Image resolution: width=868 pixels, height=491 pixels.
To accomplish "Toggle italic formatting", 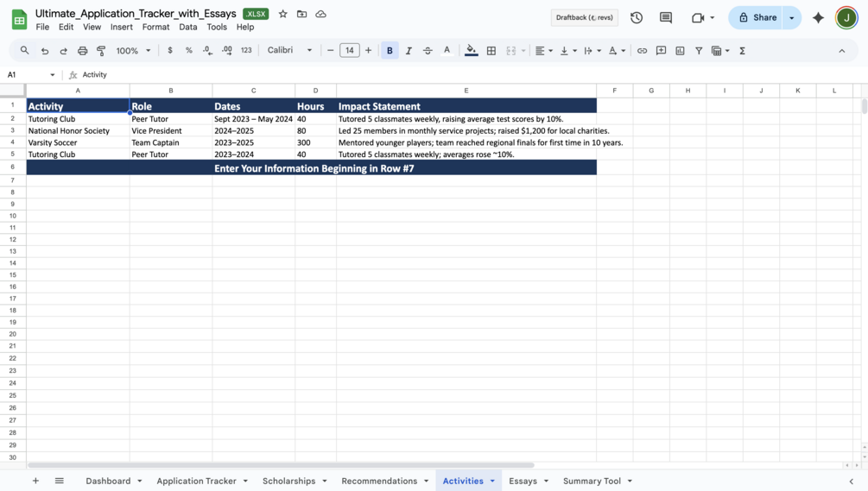I will (409, 50).
